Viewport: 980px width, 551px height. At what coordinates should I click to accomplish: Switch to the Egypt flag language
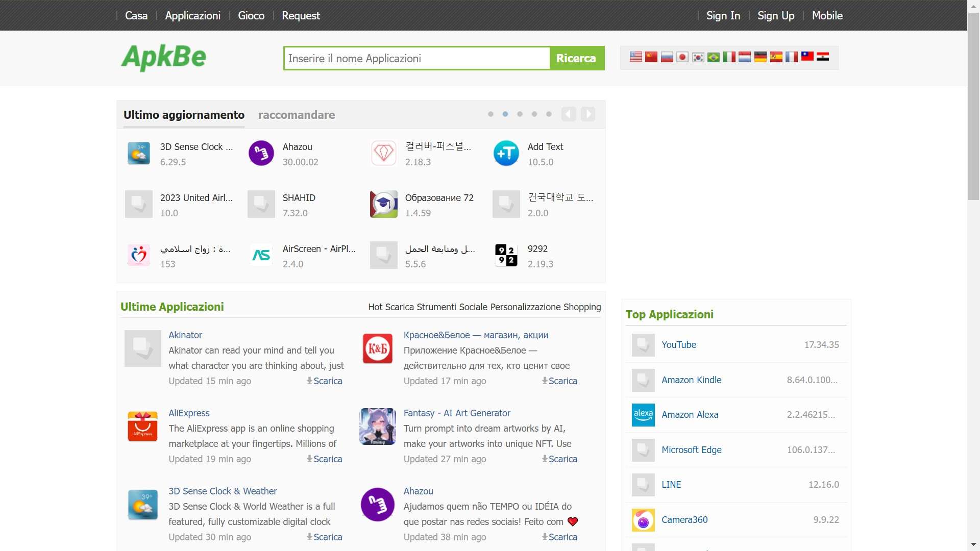823,57
